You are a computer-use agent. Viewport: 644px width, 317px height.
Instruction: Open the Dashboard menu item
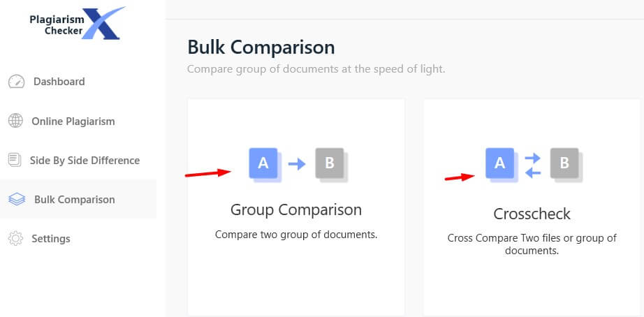(59, 82)
